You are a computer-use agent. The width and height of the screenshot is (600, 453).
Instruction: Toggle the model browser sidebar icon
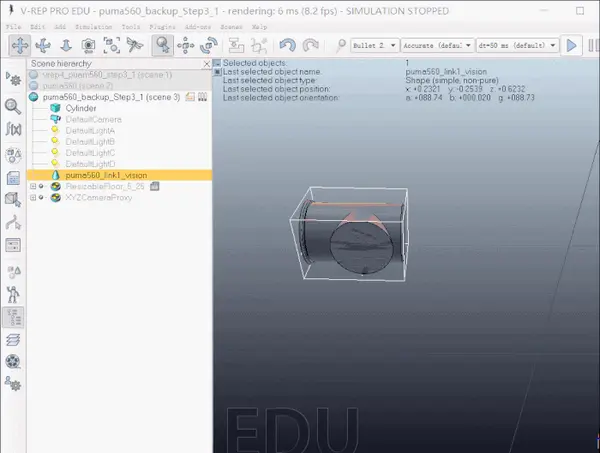tap(13, 295)
